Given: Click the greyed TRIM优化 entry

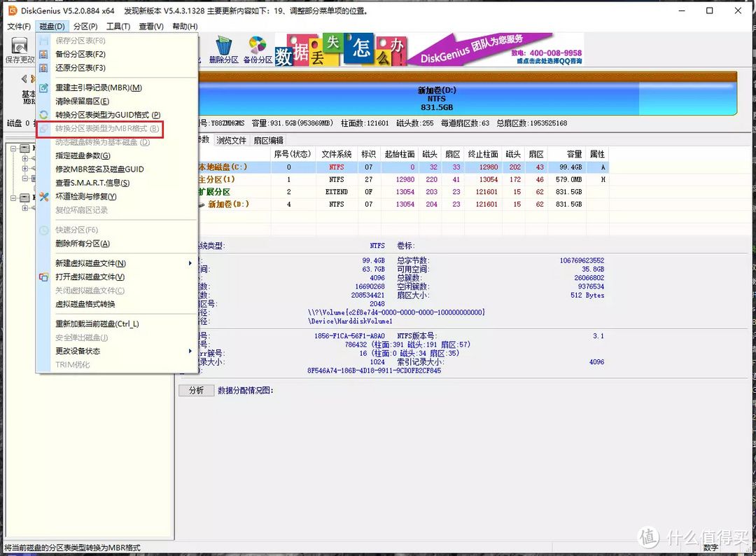Looking at the screenshot, I should coord(72,365).
